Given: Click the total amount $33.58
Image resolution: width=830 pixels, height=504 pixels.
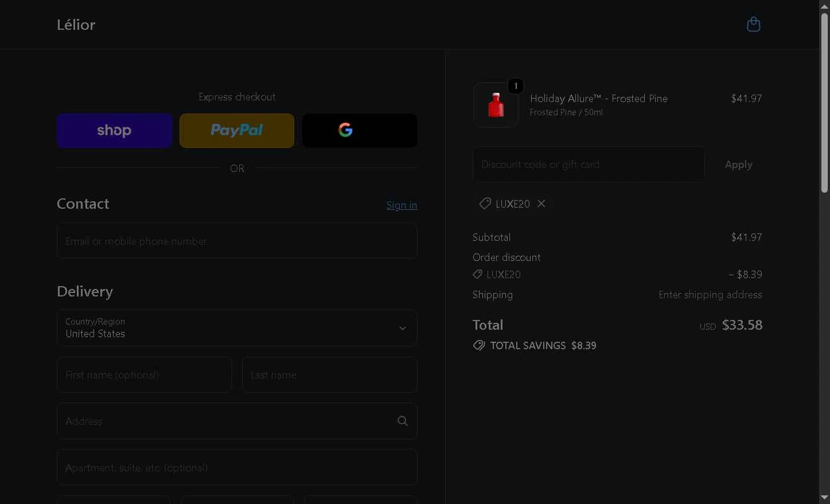Looking at the screenshot, I should coord(742,325).
